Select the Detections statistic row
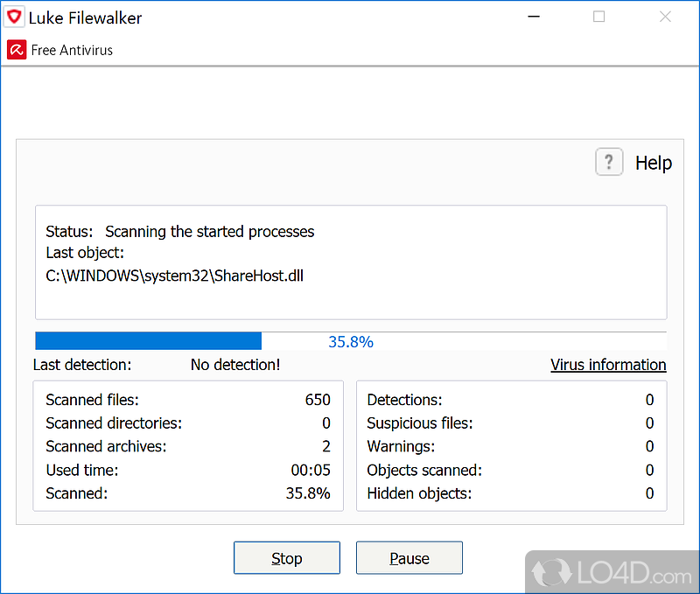700x594 pixels. [x=510, y=400]
